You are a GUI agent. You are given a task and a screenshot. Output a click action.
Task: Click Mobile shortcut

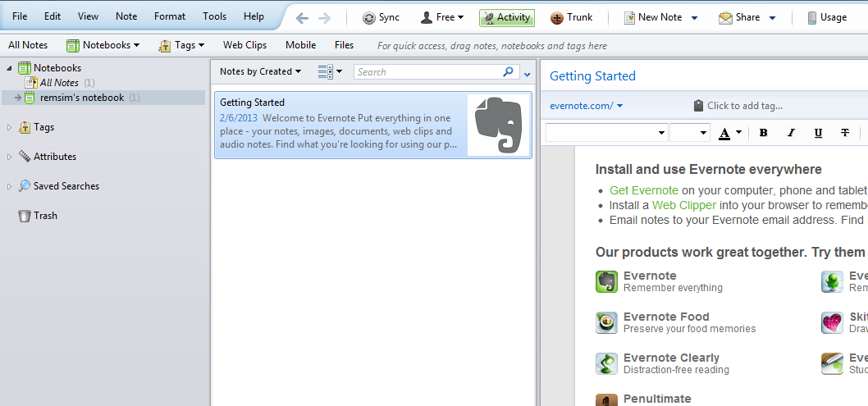pyautogui.click(x=300, y=45)
